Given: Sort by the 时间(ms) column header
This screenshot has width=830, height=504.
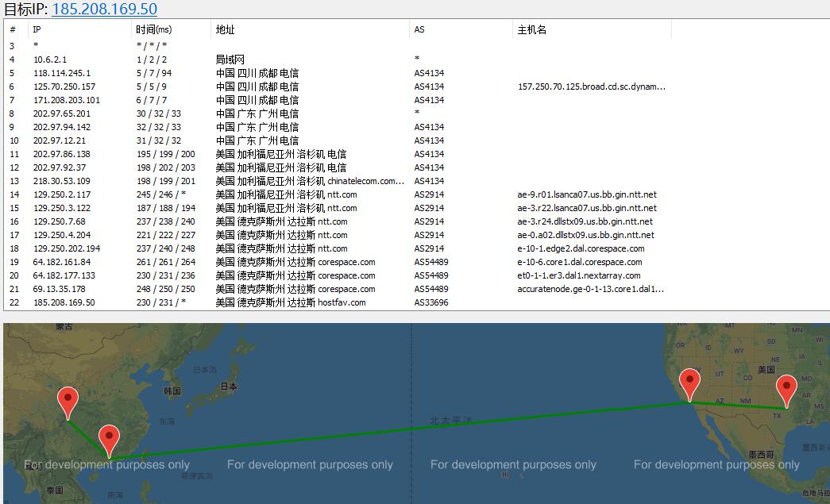Looking at the screenshot, I should [x=171, y=29].
